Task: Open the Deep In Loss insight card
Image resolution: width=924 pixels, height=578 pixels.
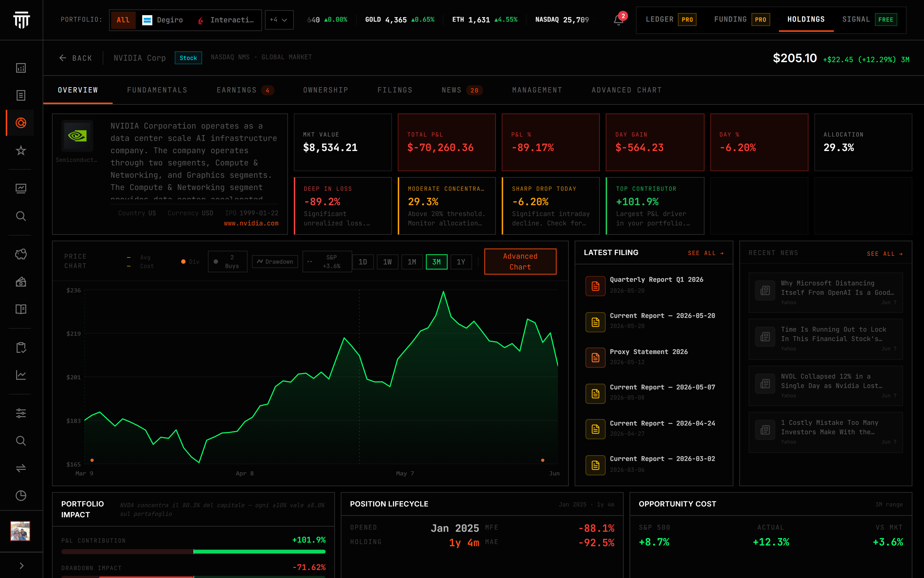Action: click(x=343, y=206)
